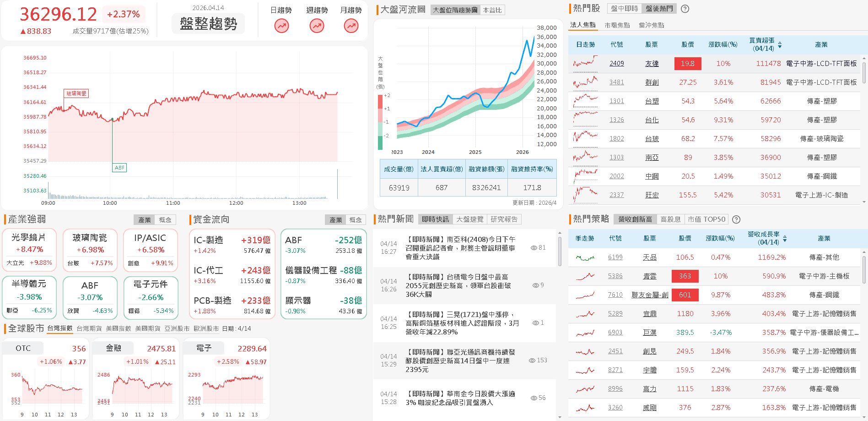Open stock code link 2409
Viewport: 868px width, 421px height.
click(x=617, y=64)
